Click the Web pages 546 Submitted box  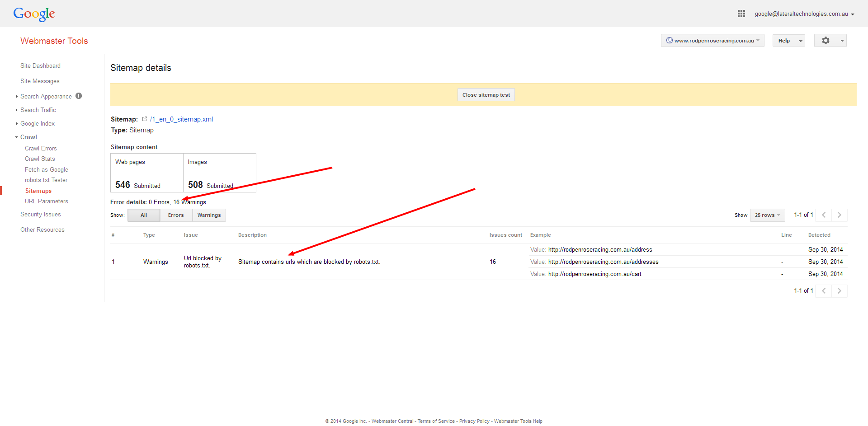pos(147,173)
